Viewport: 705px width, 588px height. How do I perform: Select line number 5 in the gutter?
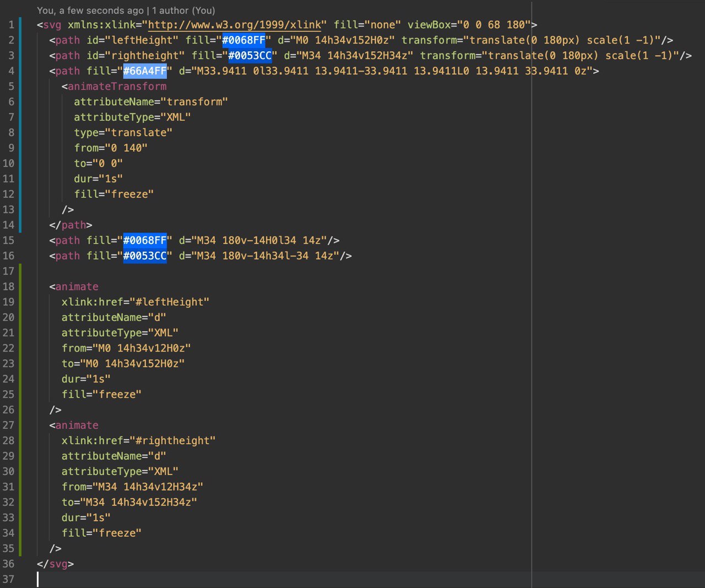(11, 87)
